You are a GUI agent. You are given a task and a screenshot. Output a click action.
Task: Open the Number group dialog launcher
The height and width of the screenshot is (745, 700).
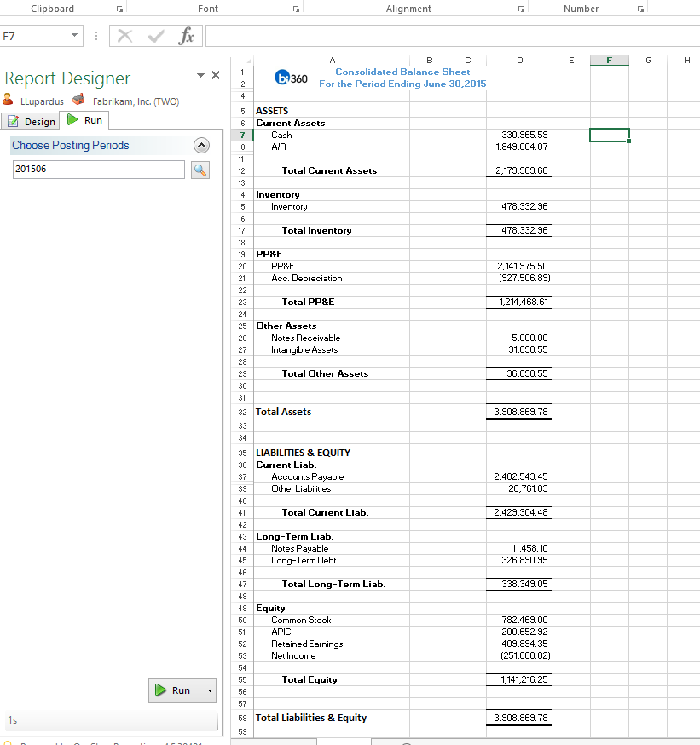pyautogui.click(x=640, y=9)
